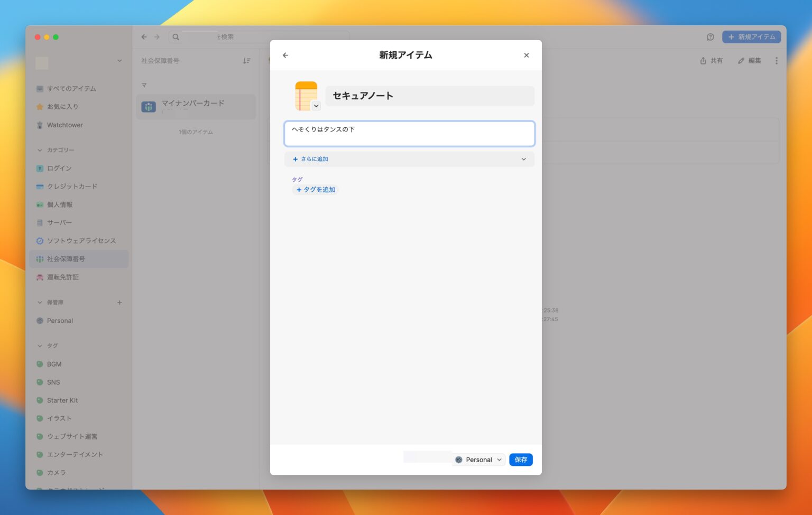
Task: Select すべてのアイテム in the sidebar
Action: (40, 89)
